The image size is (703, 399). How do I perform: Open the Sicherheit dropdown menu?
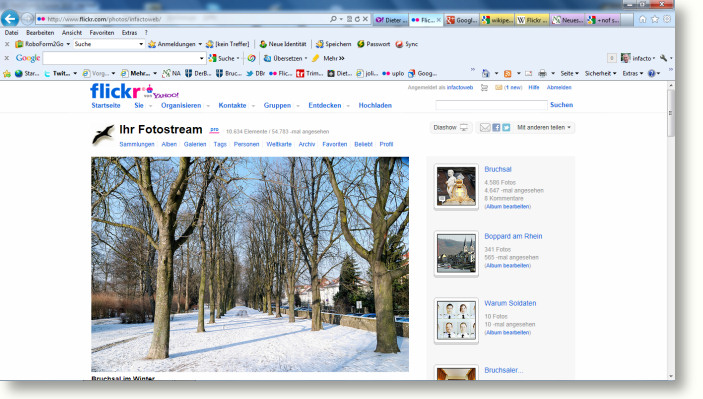[600, 73]
